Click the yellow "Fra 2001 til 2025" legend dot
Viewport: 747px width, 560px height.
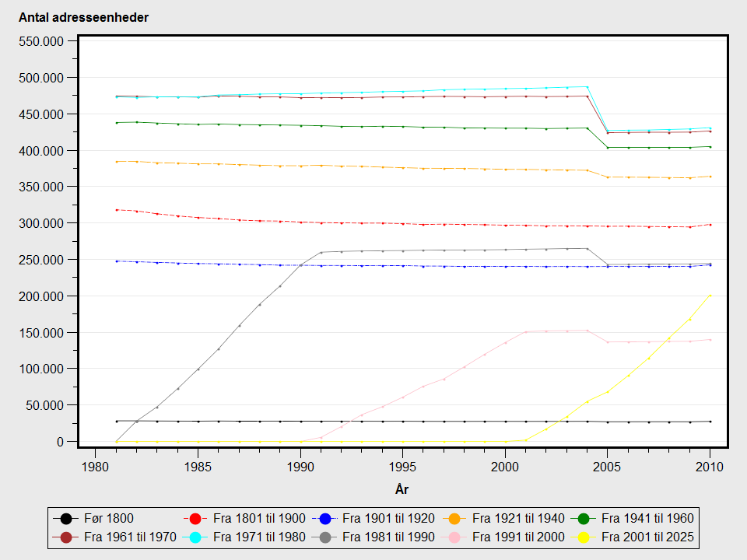pos(584,537)
